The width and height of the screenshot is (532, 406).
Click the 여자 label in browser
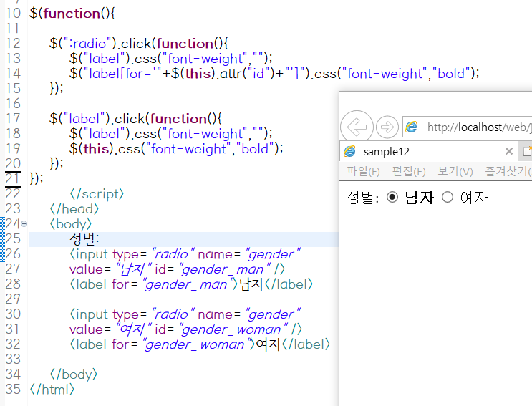point(474,198)
